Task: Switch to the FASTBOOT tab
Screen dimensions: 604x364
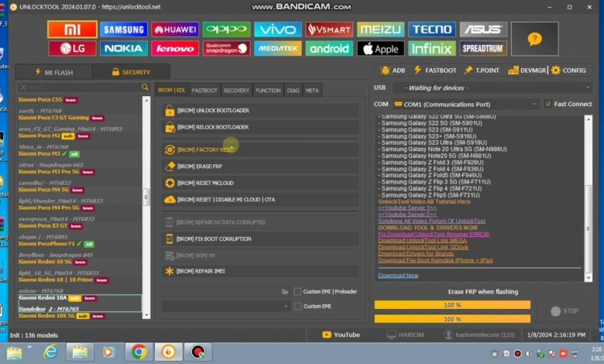Action: [x=204, y=91]
